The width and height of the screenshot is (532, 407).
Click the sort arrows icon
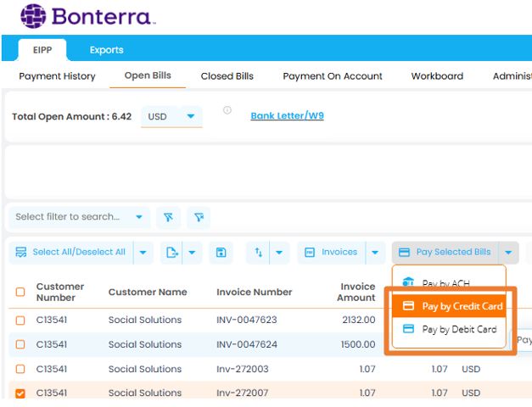click(x=259, y=252)
